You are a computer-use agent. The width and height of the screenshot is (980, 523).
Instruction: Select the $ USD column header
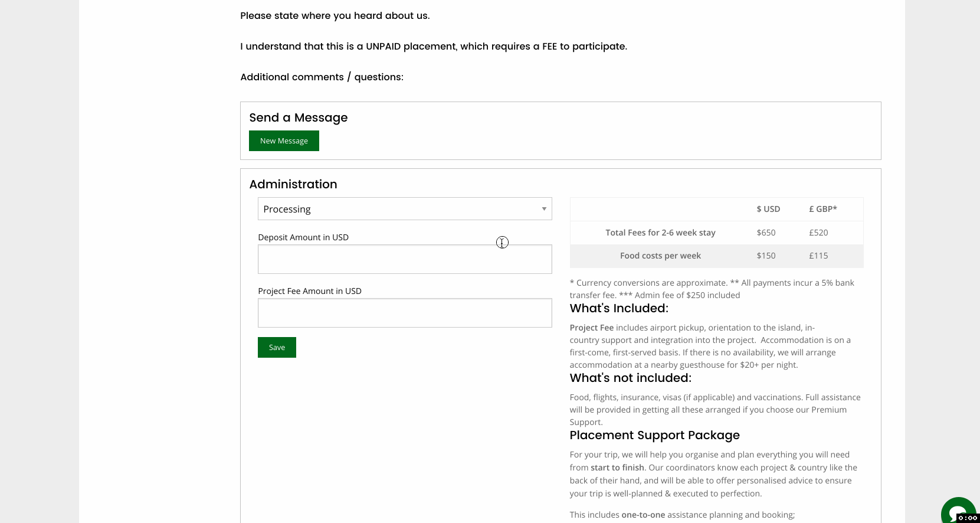tap(768, 209)
